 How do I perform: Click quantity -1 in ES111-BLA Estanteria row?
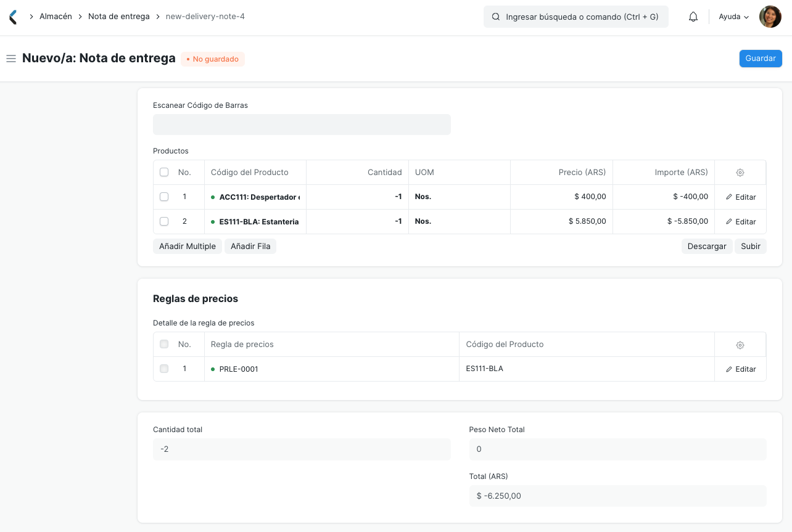click(358, 222)
